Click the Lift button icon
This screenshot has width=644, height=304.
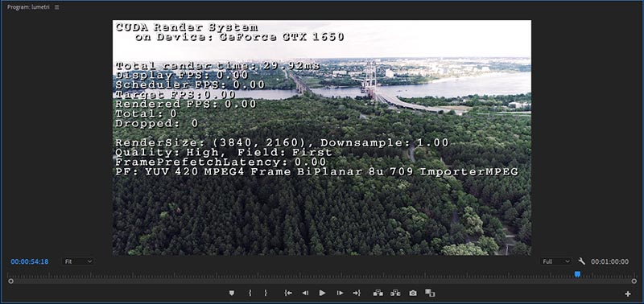[378, 293]
